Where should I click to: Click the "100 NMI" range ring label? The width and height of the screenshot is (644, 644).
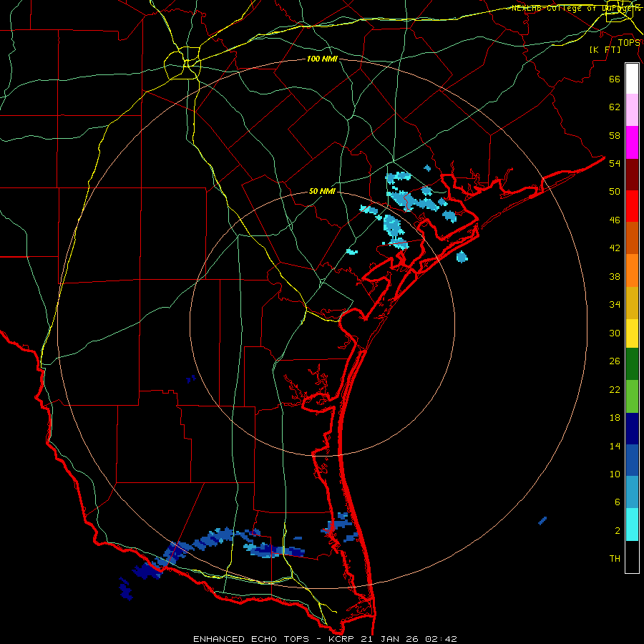[x=322, y=59]
